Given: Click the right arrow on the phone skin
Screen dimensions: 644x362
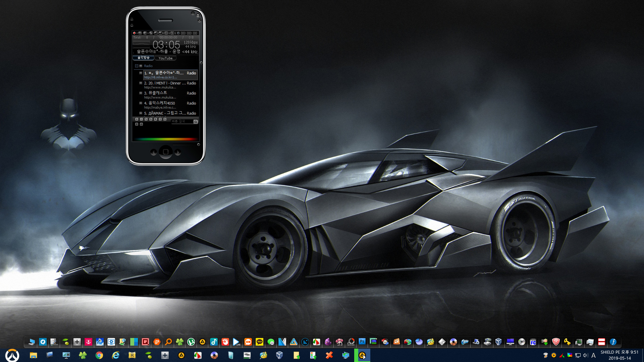Looking at the screenshot, I should tap(178, 153).
